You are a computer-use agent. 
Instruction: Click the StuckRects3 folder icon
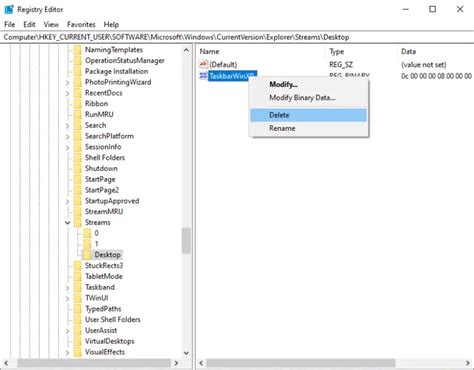coord(78,266)
